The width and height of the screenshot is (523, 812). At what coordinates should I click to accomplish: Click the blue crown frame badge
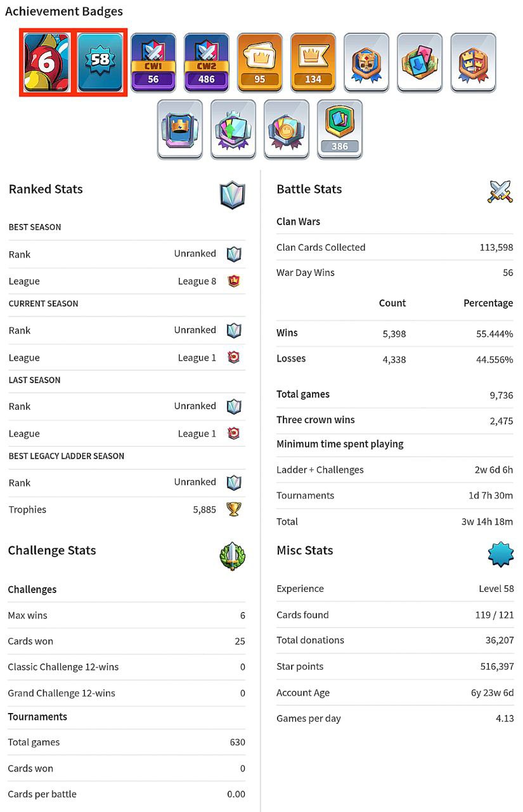180,129
